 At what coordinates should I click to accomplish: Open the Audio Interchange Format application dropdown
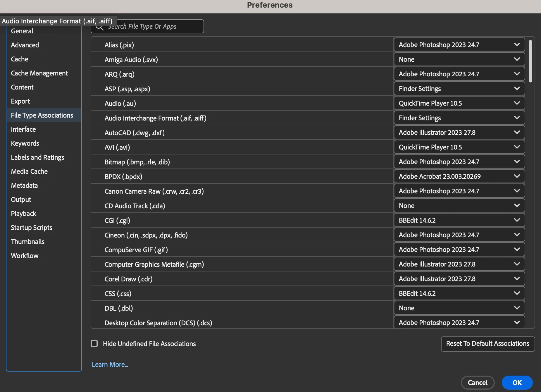(x=459, y=118)
